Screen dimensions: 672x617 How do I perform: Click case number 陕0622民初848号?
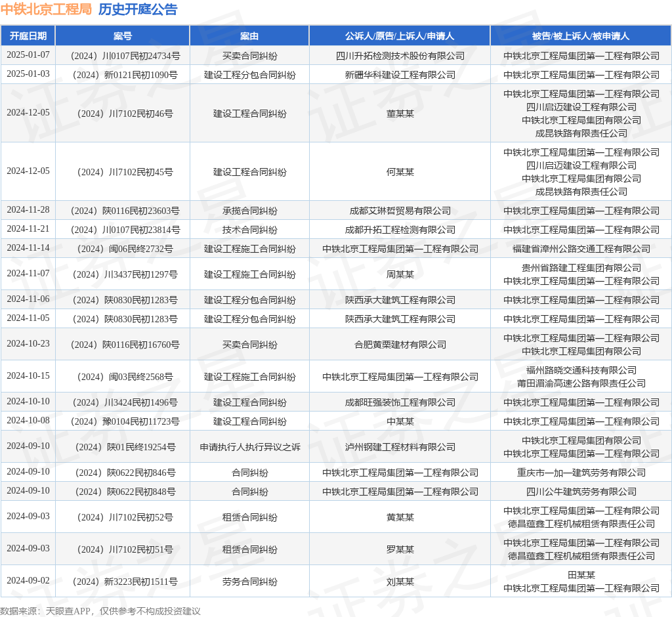pyautogui.click(x=125, y=492)
